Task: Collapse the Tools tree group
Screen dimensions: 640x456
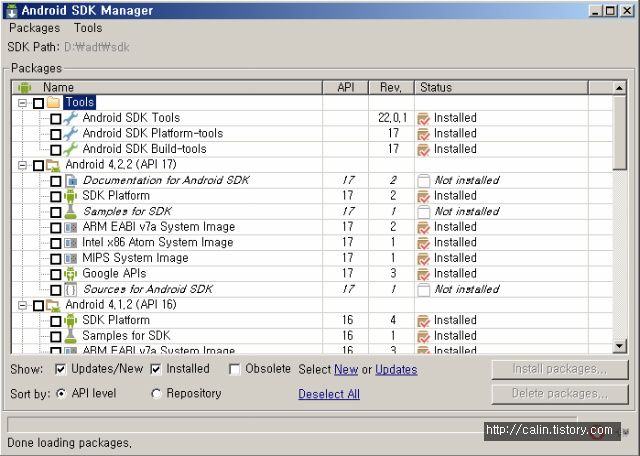Action: coord(22,103)
